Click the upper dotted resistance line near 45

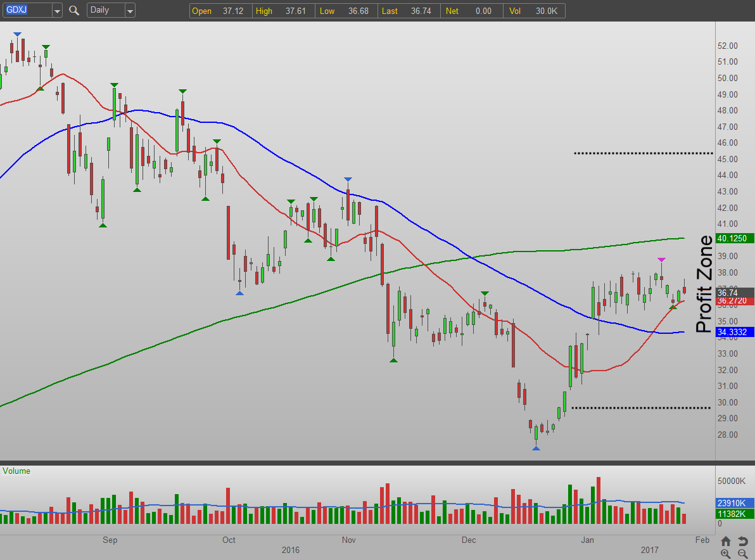click(x=644, y=153)
